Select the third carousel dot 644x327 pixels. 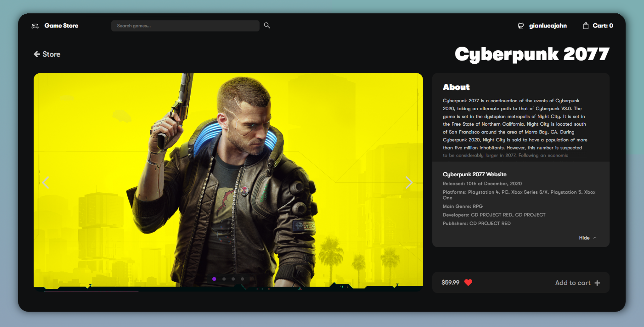click(233, 279)
